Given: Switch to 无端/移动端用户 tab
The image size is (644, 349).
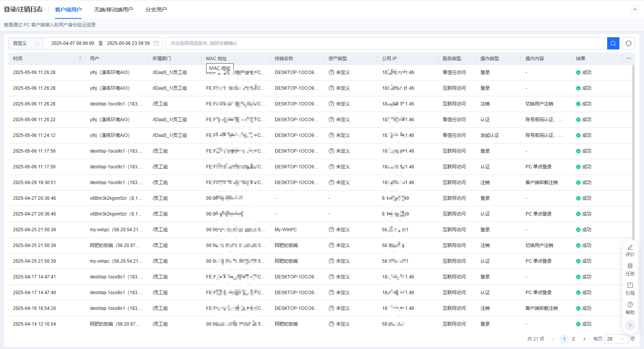Looking at the screenshot, I should 114,10.
